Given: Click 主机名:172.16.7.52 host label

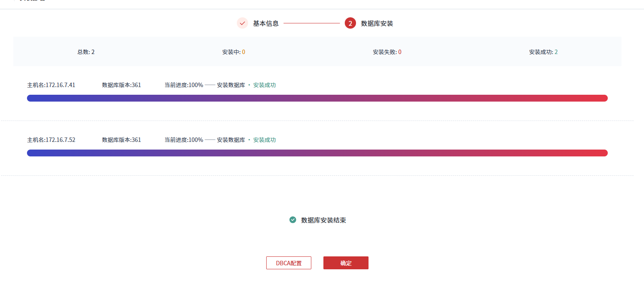Looking at the screenshot, I should click(x=51, y=140).
